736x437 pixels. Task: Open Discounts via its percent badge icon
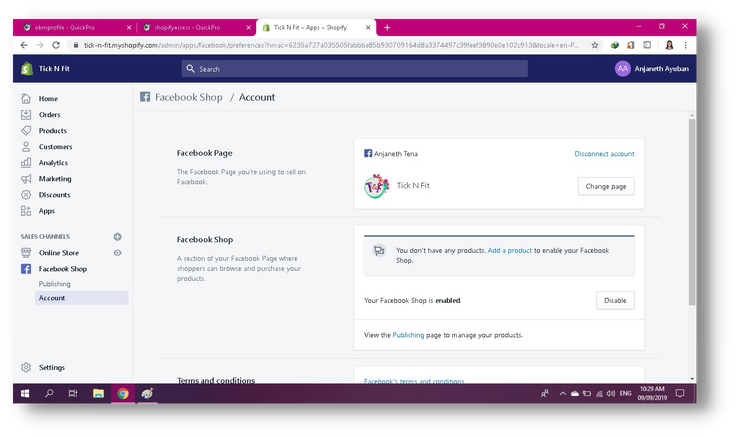[26, 195]
